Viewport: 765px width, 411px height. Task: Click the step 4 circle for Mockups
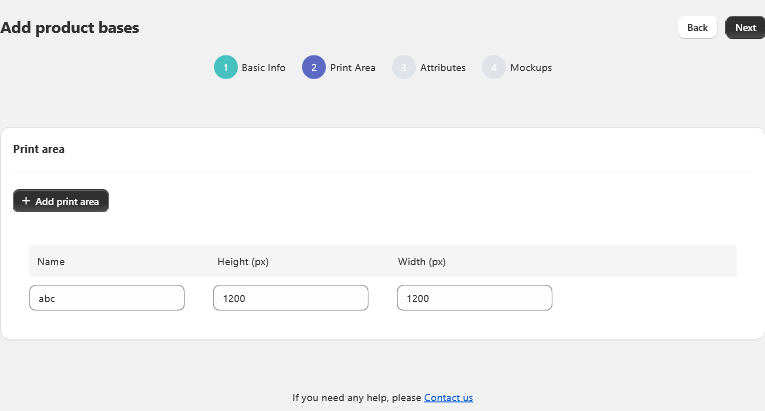tap(494, 68)
